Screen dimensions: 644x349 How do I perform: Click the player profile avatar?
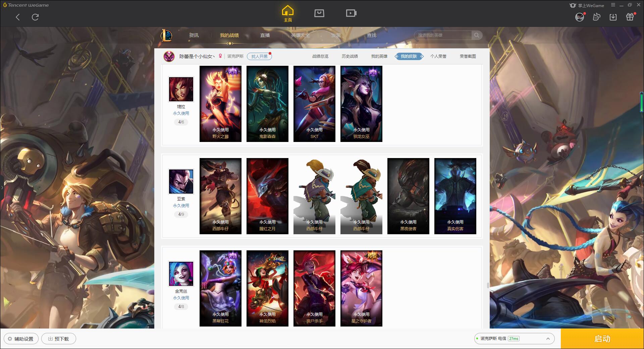[x=169, y=56]
